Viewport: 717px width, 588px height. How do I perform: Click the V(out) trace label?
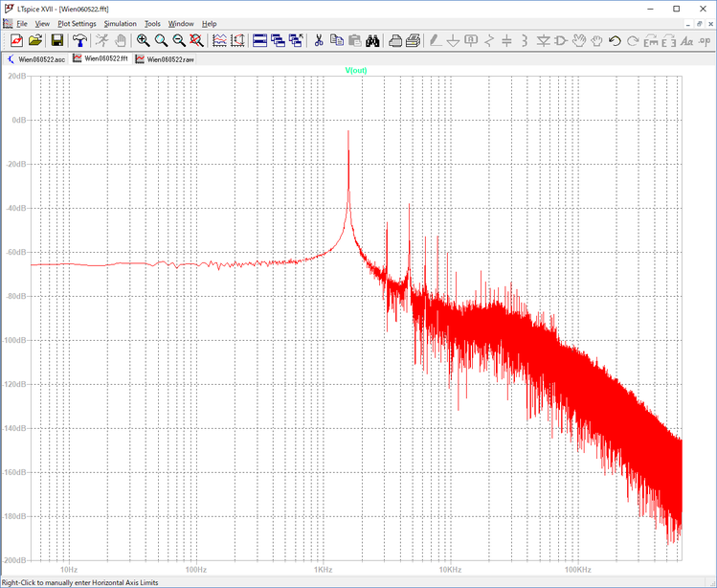[356, 71]
